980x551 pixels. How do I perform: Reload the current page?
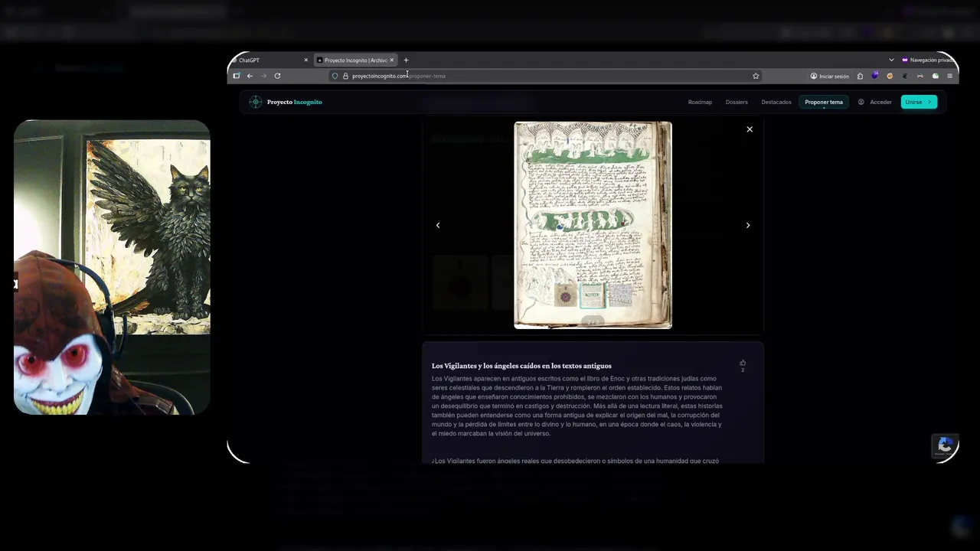[x=277, y=76]
